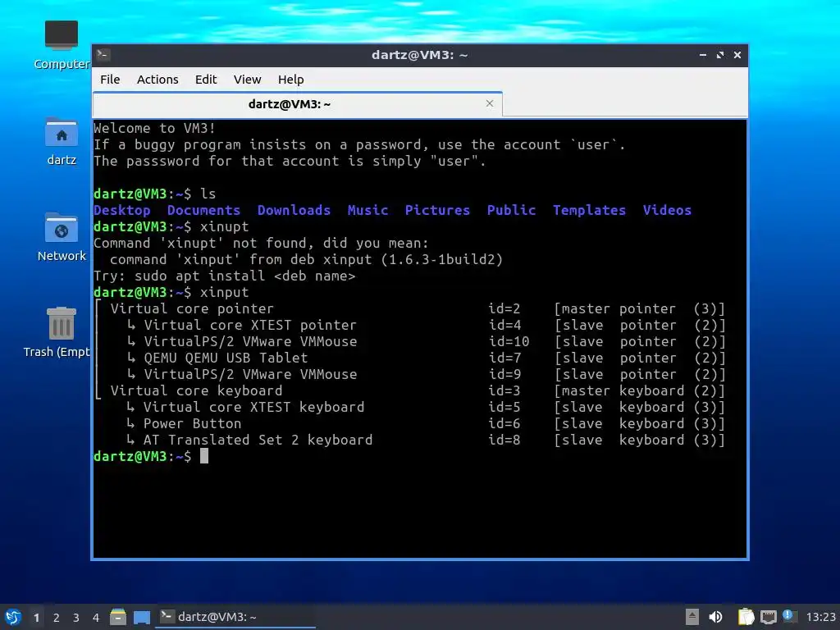Click the 'Welcome to VM3!' line
The width and height of the screenshot is (840, 630).
(155, 128)
